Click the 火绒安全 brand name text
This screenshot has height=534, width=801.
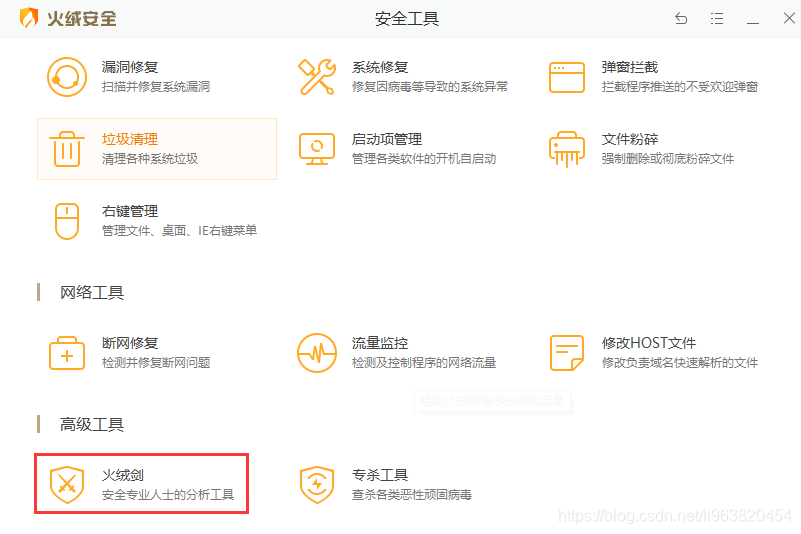(x=82, y=19)
